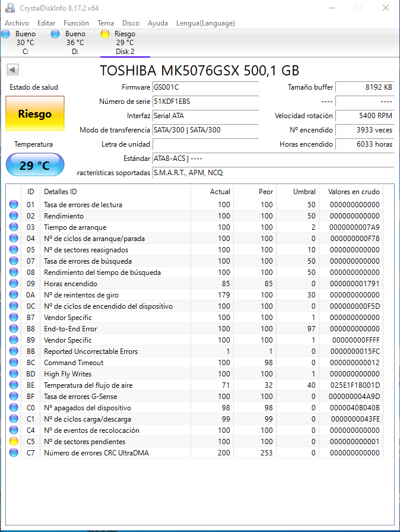400x532 pixels.
Task: Open the Tema menu
Action: [106, 23]
